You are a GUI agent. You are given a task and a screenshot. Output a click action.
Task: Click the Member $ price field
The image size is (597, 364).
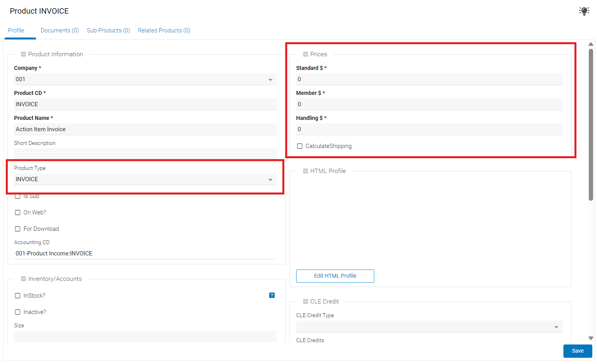coord(429,104)
